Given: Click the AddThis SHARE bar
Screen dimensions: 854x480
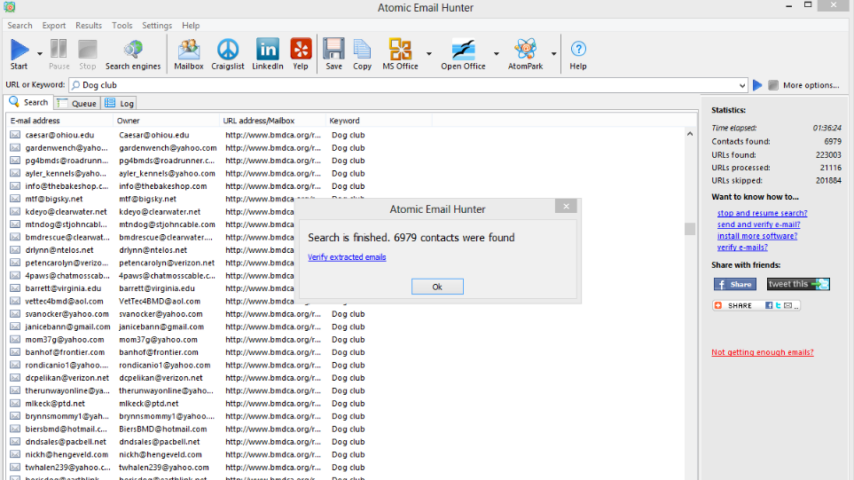Looking at the screenshot, I should tap(756, 306).
